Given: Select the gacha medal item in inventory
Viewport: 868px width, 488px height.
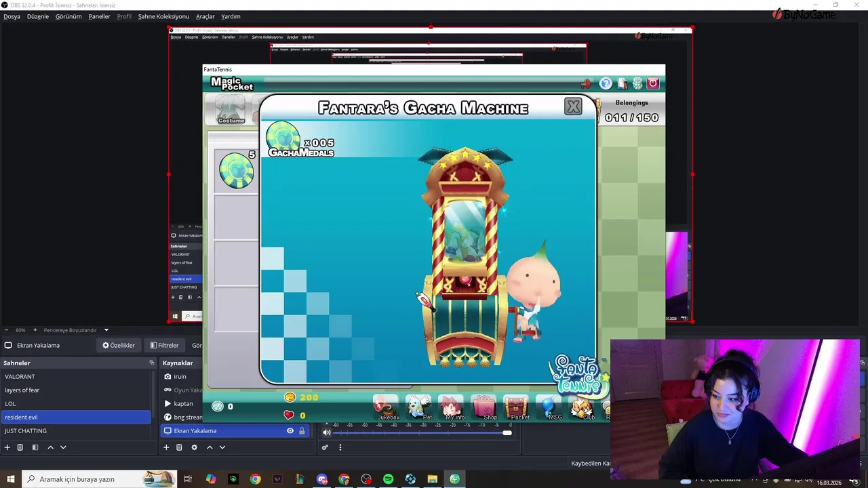Looking at the screenshot, I should [x=237, y=169].
